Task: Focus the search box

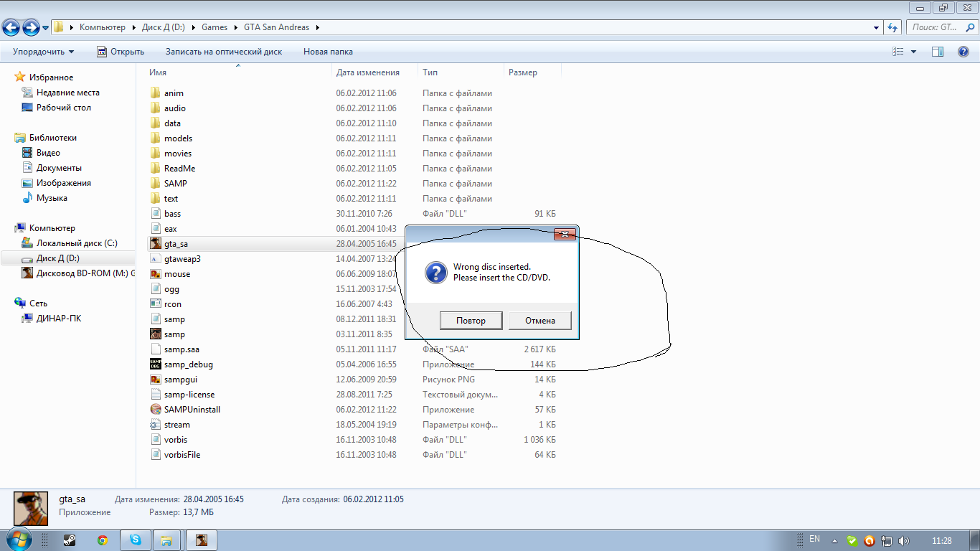Action: [x=941, y=27]
